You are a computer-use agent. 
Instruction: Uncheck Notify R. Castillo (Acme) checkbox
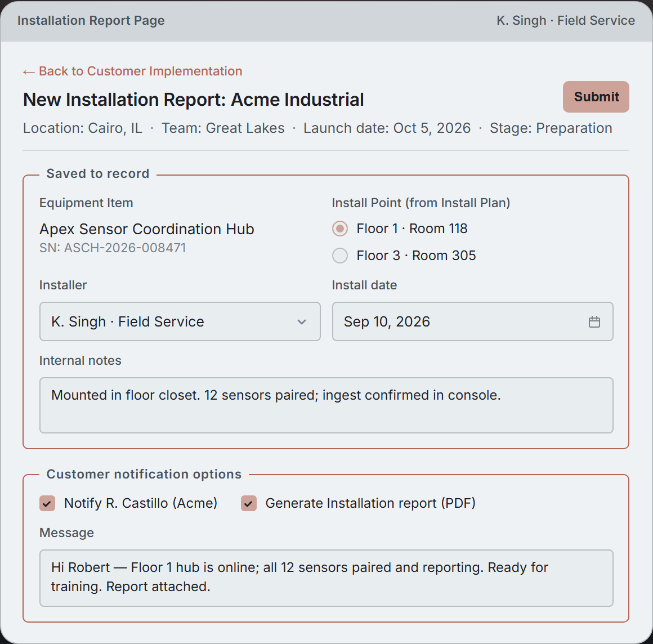click(x=47, y=503)
